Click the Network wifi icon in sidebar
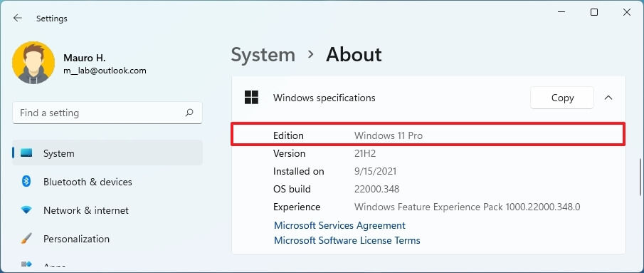The width and height of the screenshot is (644, 273). (26, 210)
